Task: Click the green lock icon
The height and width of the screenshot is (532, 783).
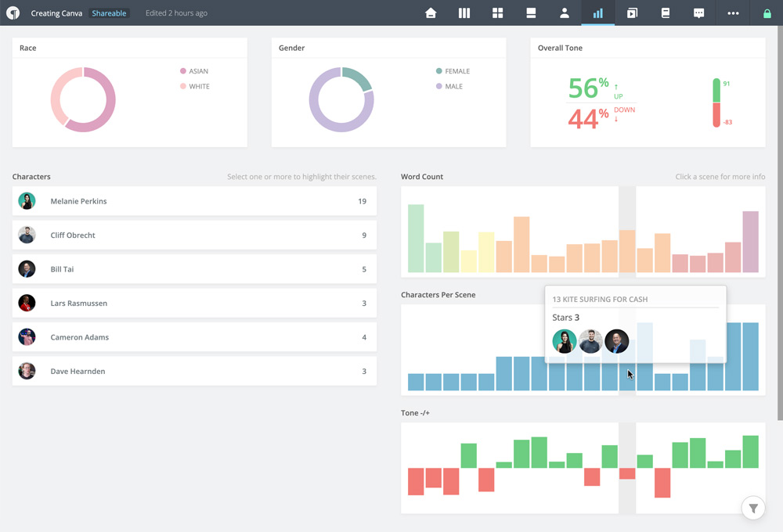Action: coord(767,13)
